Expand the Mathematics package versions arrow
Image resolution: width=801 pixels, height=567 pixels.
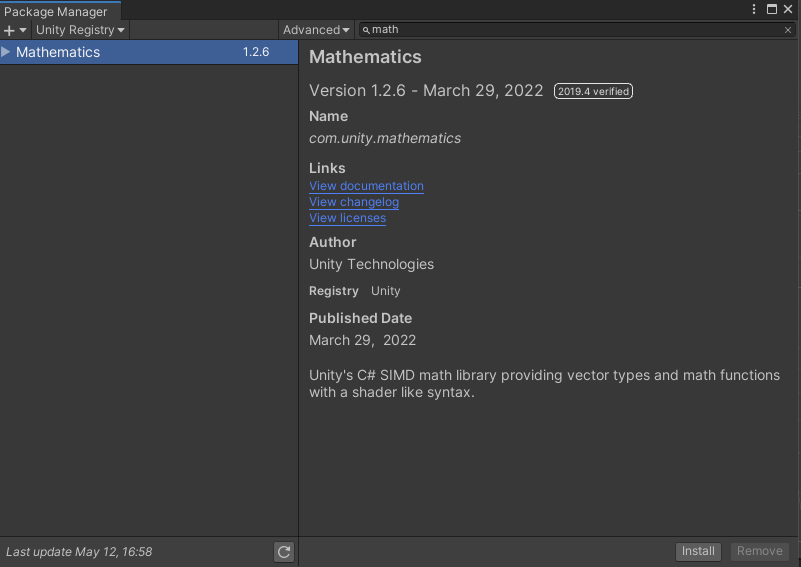point(7,52)
